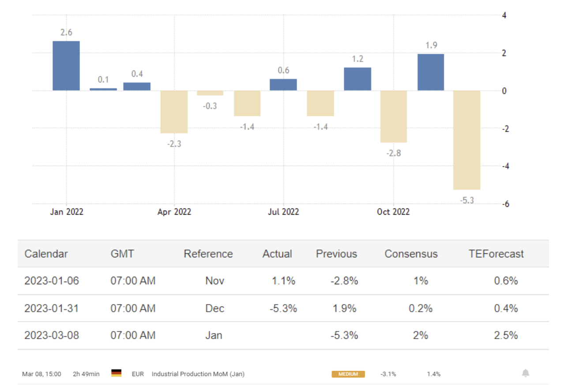Open the 2023-01-31 calendar entry
This screenshot has width=564, height=392.
[x=52, y=308]
